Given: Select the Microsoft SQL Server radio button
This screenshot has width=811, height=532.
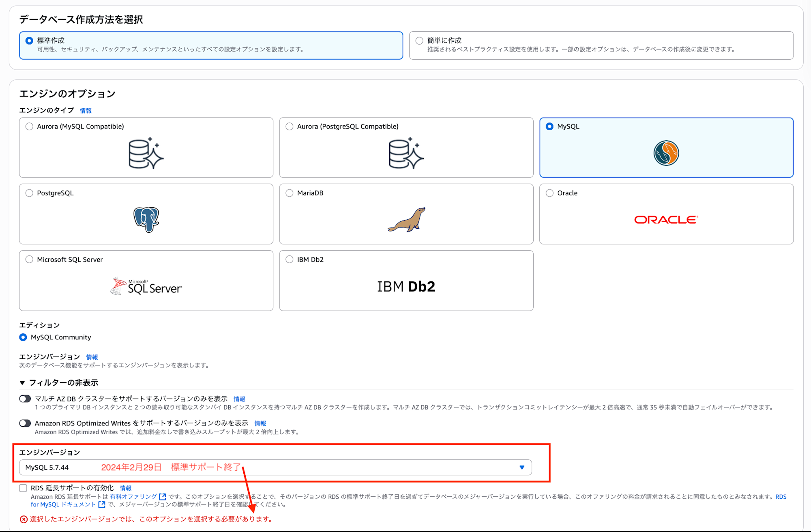Looking at the screenshot, I should tap(29, 260).
